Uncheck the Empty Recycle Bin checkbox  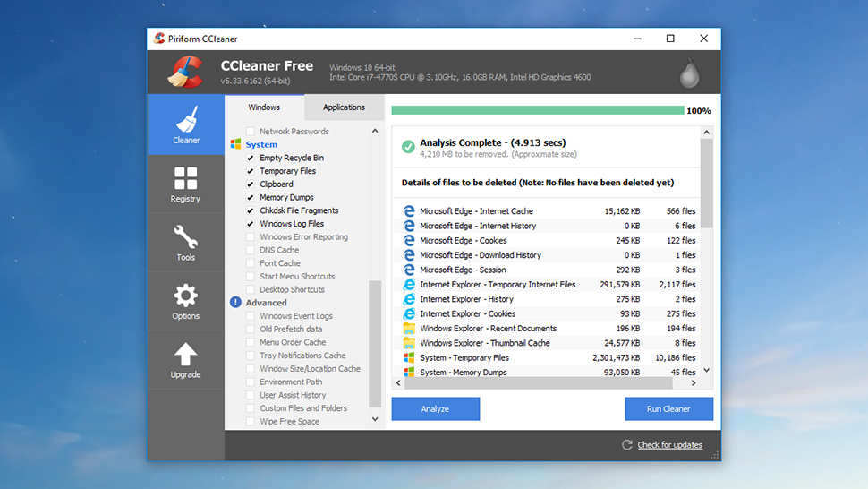click(x=251, y=158)
